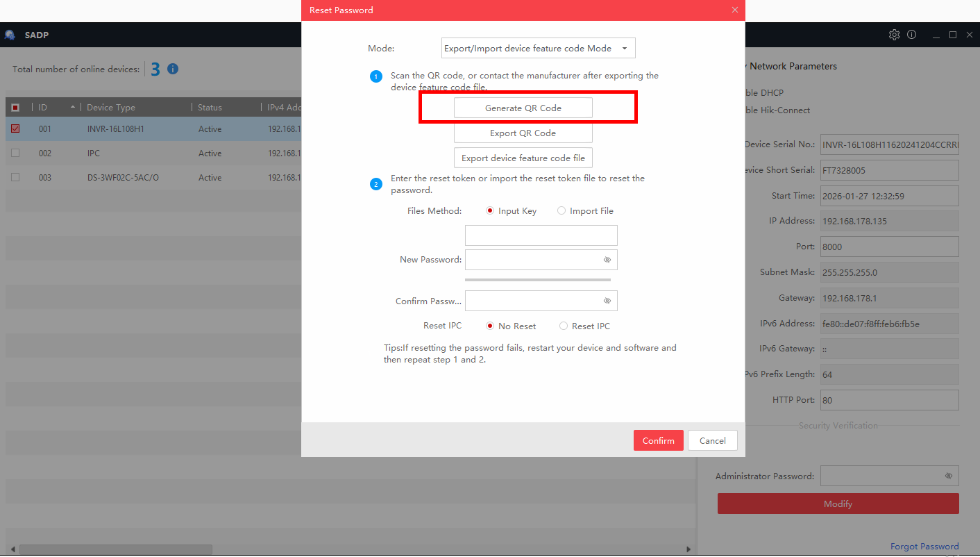Image resolution: width=980 pixels, height=557 pixels.
Task: Open the Mode dropdown list
Action: (x=538, y=48)
